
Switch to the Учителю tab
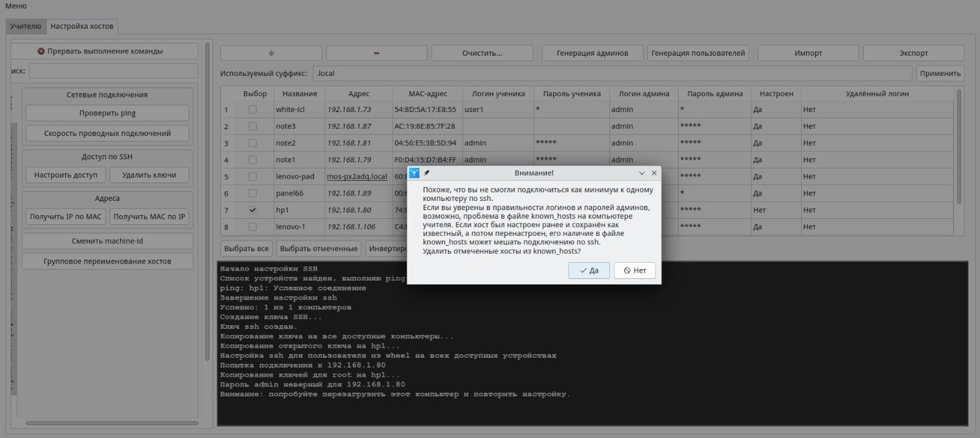pos(26,26)
